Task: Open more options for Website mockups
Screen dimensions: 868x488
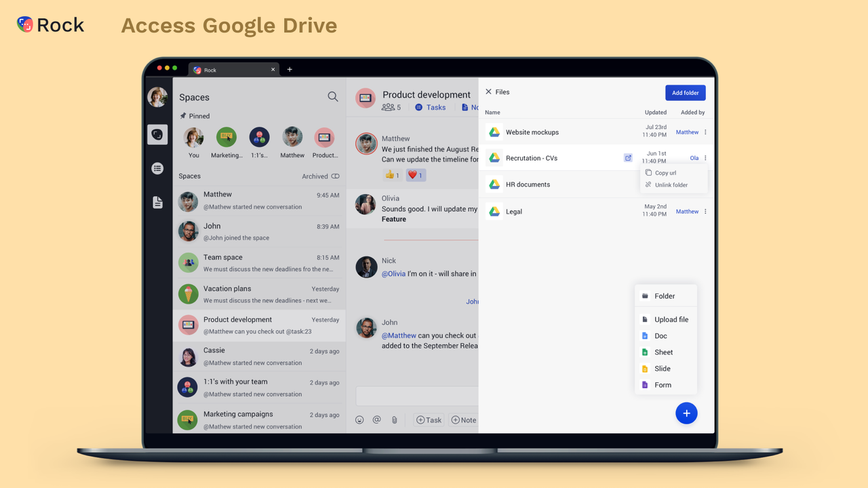Action: pyautogui.click(x=705, y=132)
